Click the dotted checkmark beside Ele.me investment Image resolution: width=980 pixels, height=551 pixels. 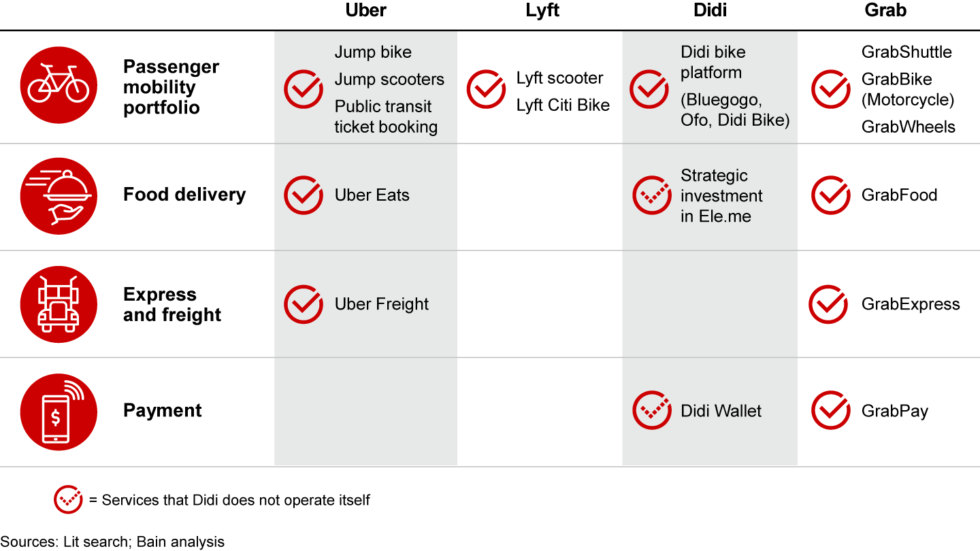tap(652, 195)
